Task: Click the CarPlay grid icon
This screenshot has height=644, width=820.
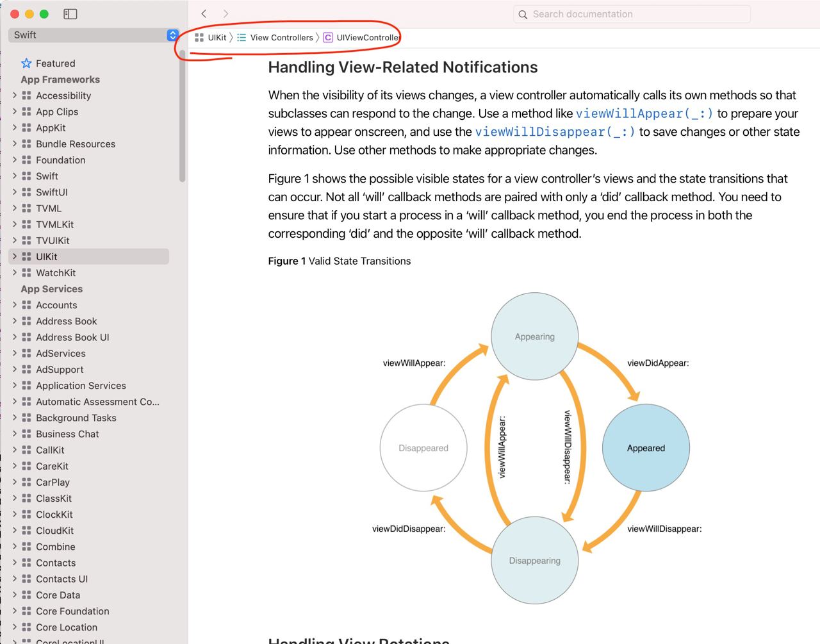Action: coord(26,483)
